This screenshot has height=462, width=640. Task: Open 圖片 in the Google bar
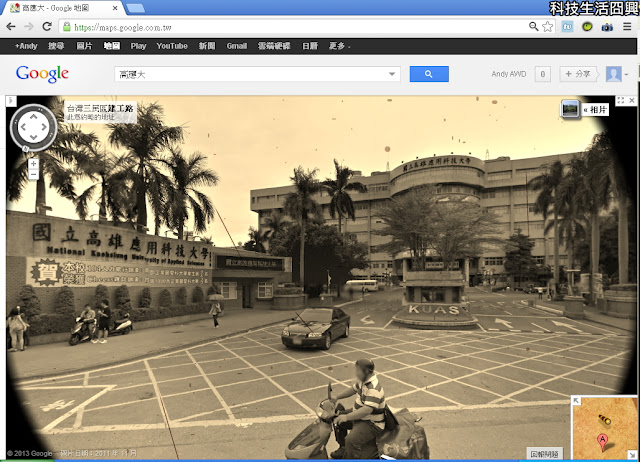pos(84,46)
